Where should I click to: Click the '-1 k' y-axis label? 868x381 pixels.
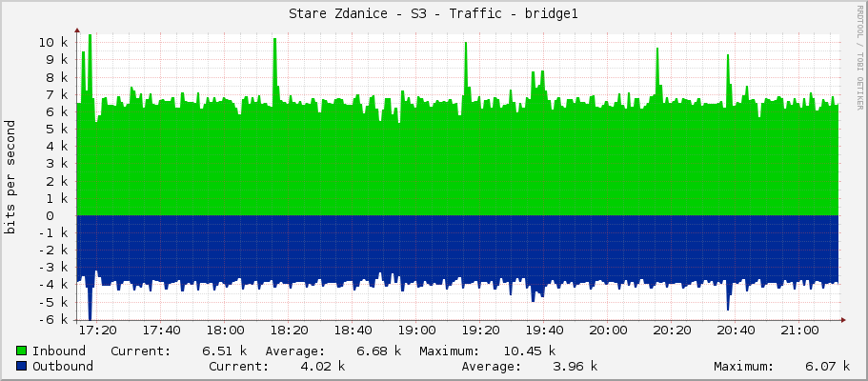(x=54, y=233)
